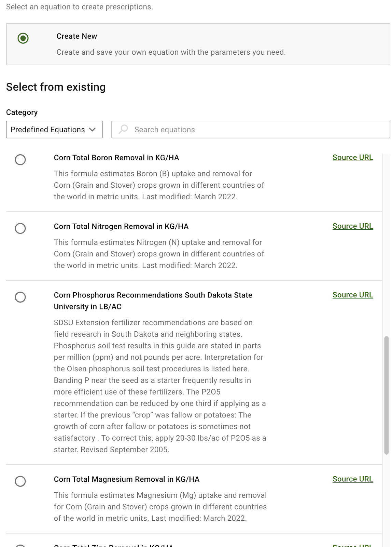Click the Corn Total Boron Removal title

click(116, 158)
